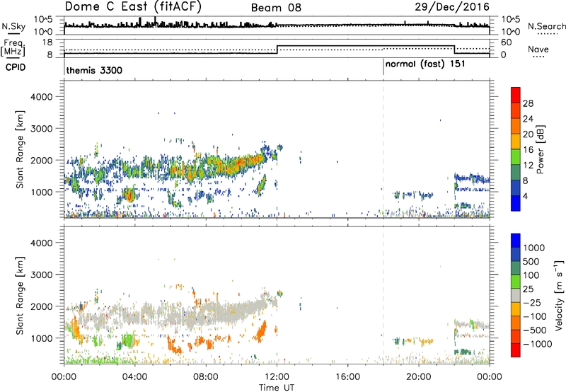Click the "3000" tick of the velocity panel
566x392 pixels.
coord(42,275)
